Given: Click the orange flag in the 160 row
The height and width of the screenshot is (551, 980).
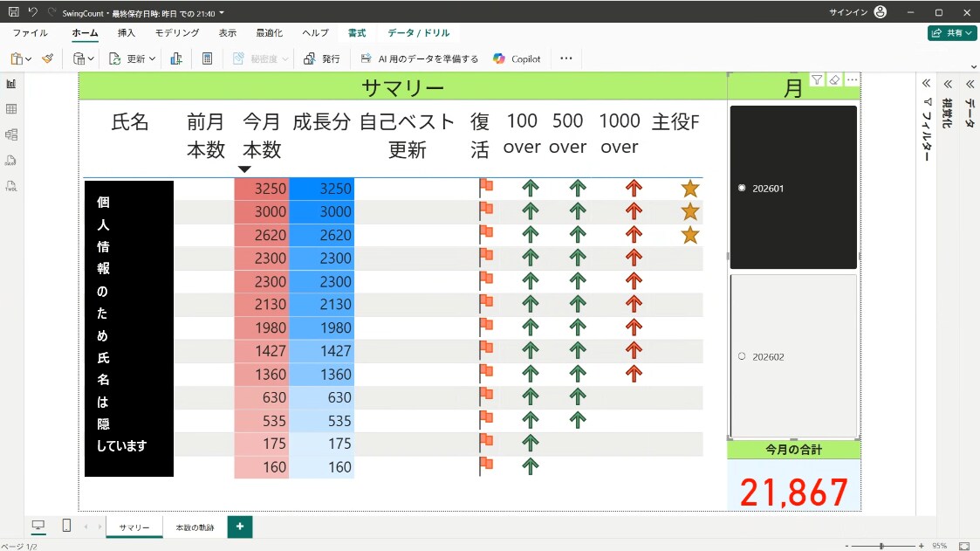Looking at the screenshot, I should 485,466.
